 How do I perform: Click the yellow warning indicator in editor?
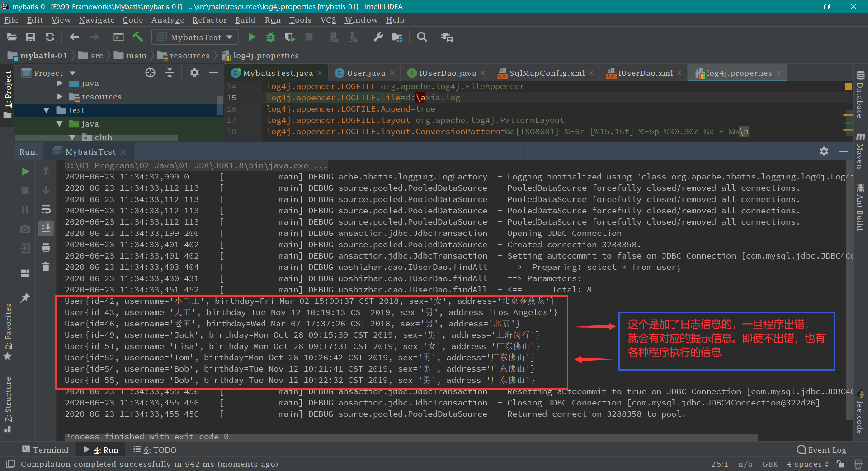click(848, 86)
